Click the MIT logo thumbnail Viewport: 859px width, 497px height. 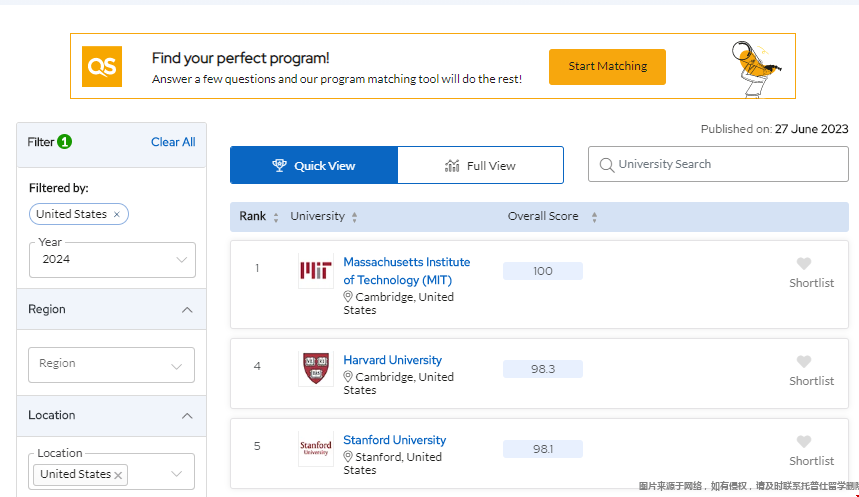(x=316, y=271)
